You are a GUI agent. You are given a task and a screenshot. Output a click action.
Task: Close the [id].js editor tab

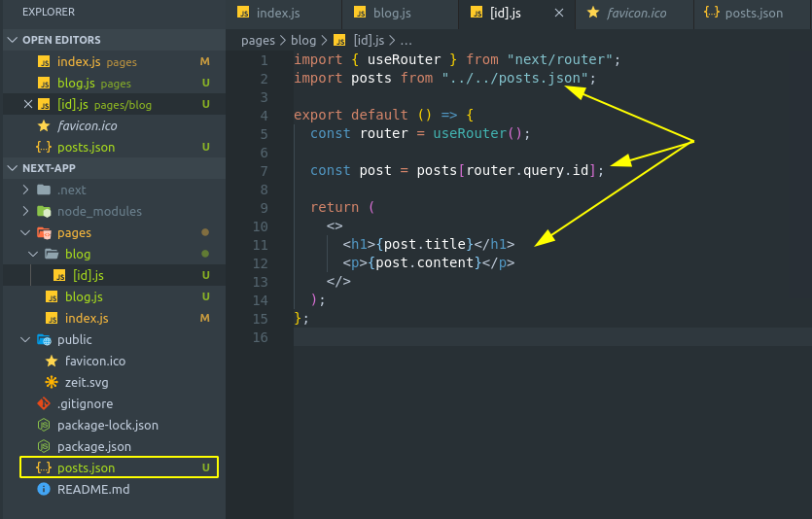coord(559,13)
